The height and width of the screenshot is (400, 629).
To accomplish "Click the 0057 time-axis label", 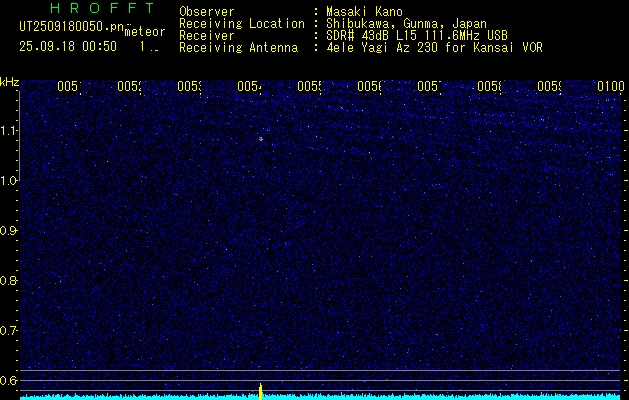I will pos(429,86).
